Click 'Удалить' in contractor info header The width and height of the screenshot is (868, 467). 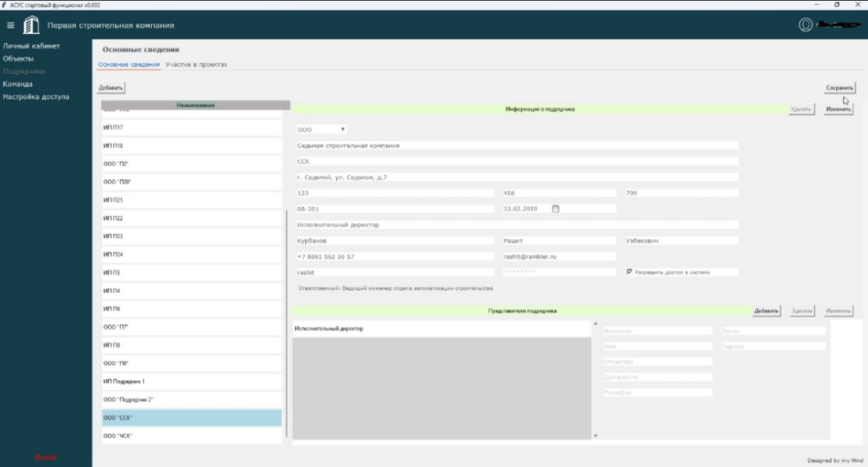tap(802, 109)
